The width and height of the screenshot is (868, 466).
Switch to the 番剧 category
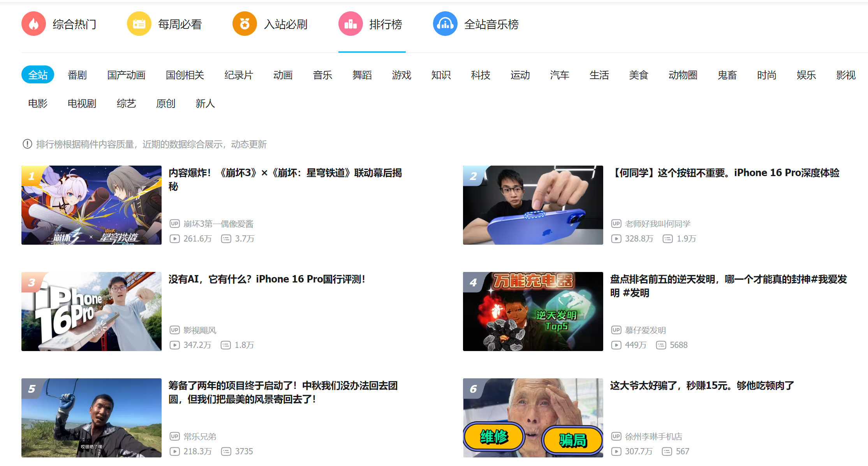click(x=77, y=75)
